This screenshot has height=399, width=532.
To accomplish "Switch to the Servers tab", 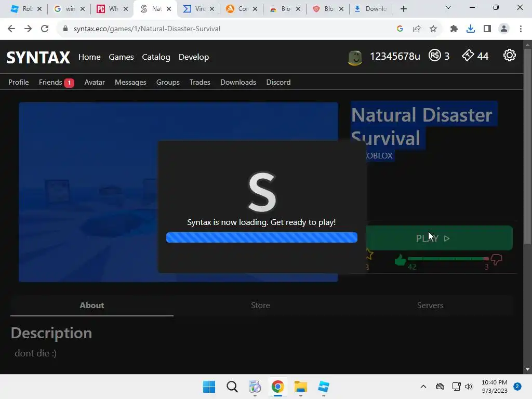I will coord(430,305).
